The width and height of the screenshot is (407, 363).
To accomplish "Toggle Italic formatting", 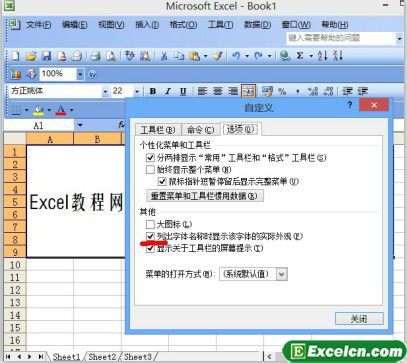I will pyautogui.click(x=168, y=91).
